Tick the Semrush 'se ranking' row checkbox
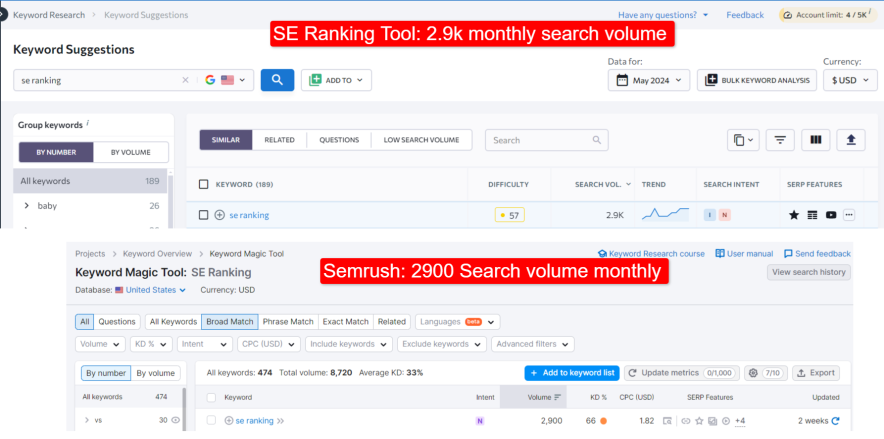Image resolution: width=884 pixels, height=439 pixels. (x=211, y=420)
